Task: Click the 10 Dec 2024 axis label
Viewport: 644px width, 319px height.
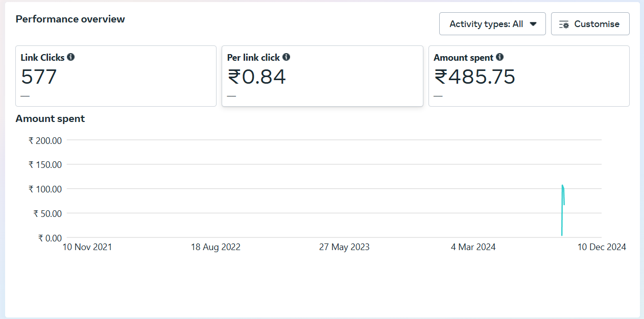Action: coord(602,247)
